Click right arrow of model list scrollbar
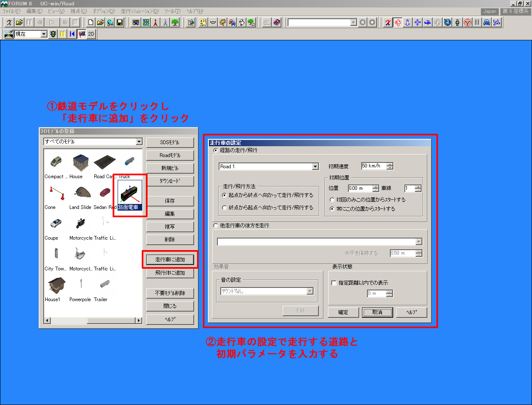 click(139, 320)
